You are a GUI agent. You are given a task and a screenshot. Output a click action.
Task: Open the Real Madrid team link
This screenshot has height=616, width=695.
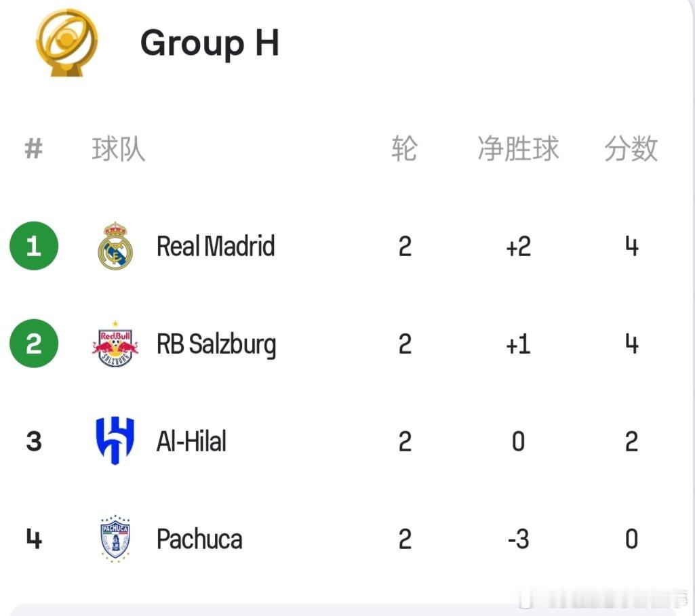(216, 246)
